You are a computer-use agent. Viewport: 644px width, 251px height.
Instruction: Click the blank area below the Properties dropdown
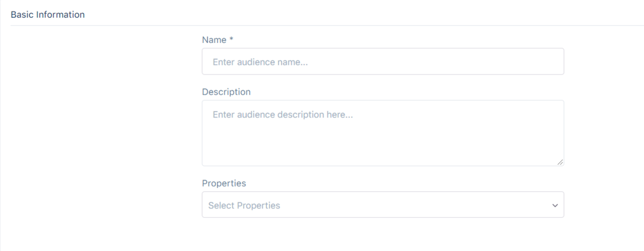383,234
